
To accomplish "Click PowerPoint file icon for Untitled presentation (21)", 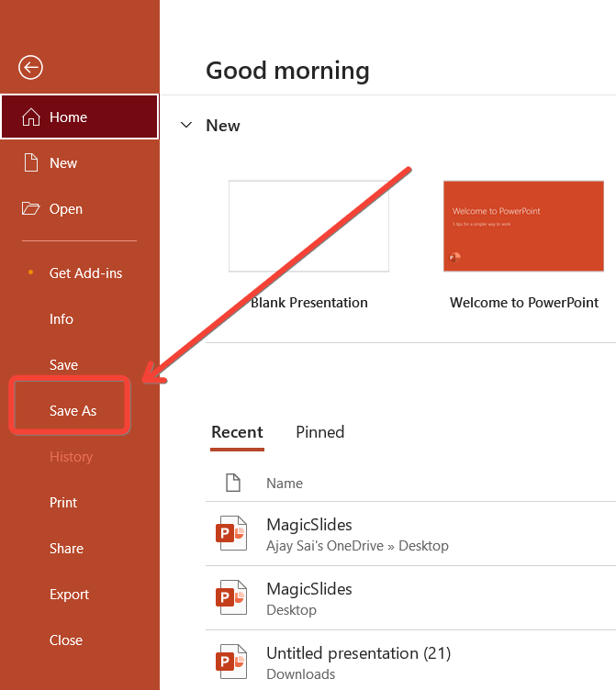I will (x=231, y=662).
